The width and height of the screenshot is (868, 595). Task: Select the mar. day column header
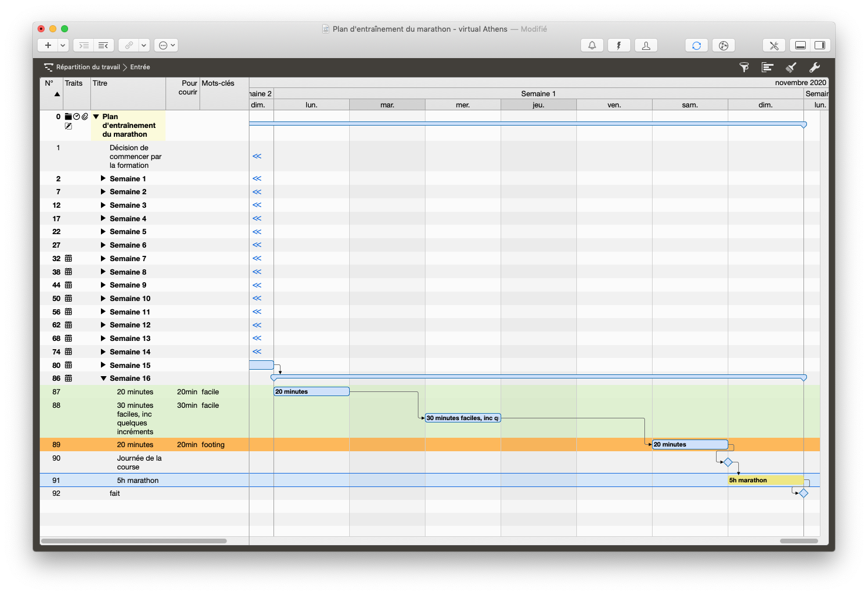(x=387, y=104)
